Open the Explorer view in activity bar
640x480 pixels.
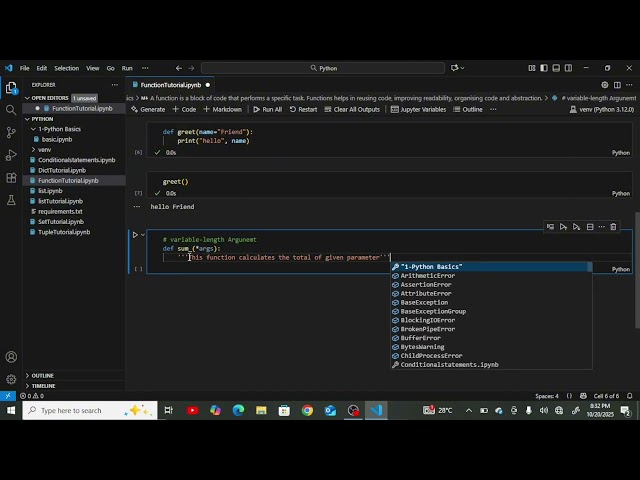11,88
